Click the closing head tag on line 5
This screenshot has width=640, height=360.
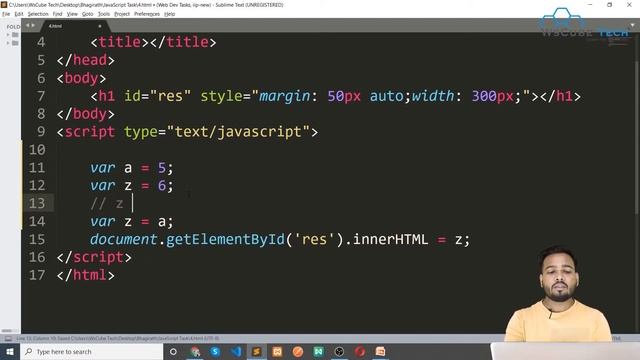[x=86, y=60]
